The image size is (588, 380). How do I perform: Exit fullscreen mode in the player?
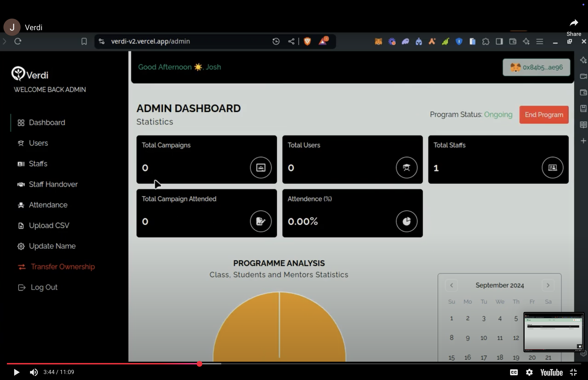pos(573,372)
